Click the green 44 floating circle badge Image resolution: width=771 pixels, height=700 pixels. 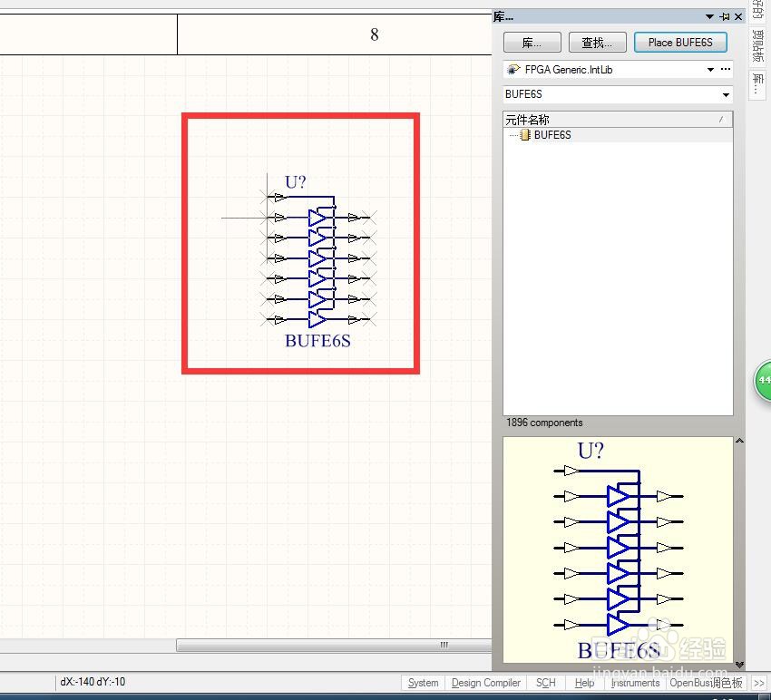coord(763,381)
